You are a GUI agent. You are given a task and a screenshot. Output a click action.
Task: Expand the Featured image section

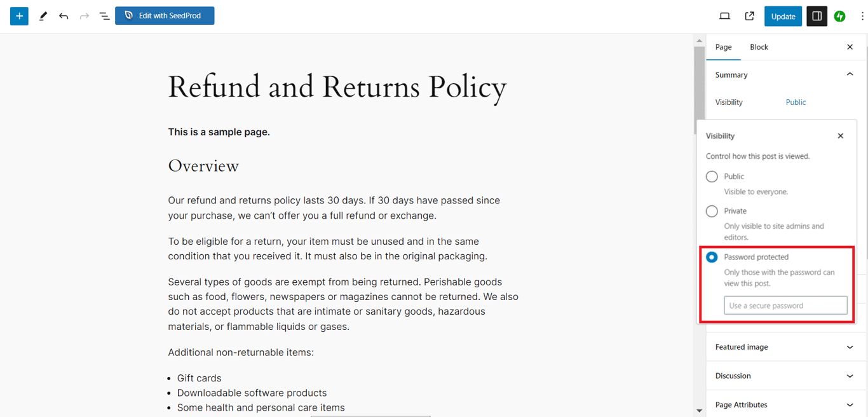pyautogui.click(x=785, y=346)
